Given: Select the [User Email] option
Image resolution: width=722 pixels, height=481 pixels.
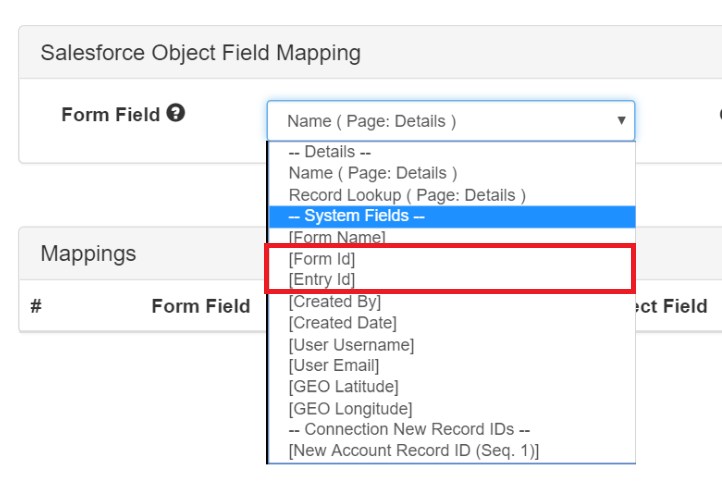Looking at the screenshot, I should coord(451,365).
